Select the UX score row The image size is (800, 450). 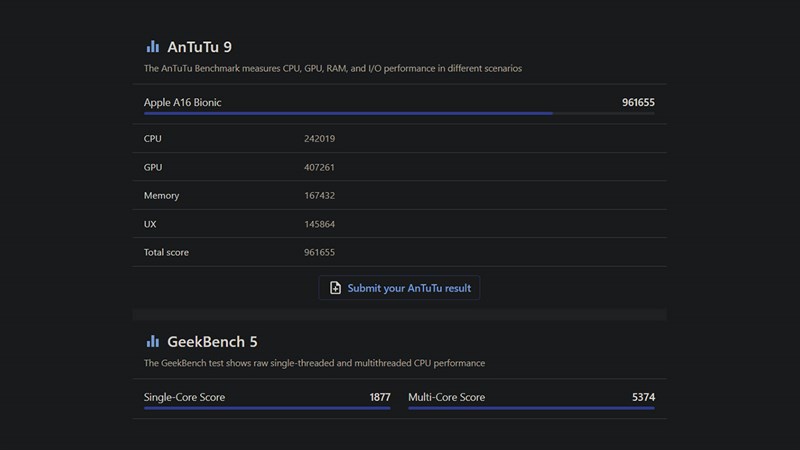(399, 224)
